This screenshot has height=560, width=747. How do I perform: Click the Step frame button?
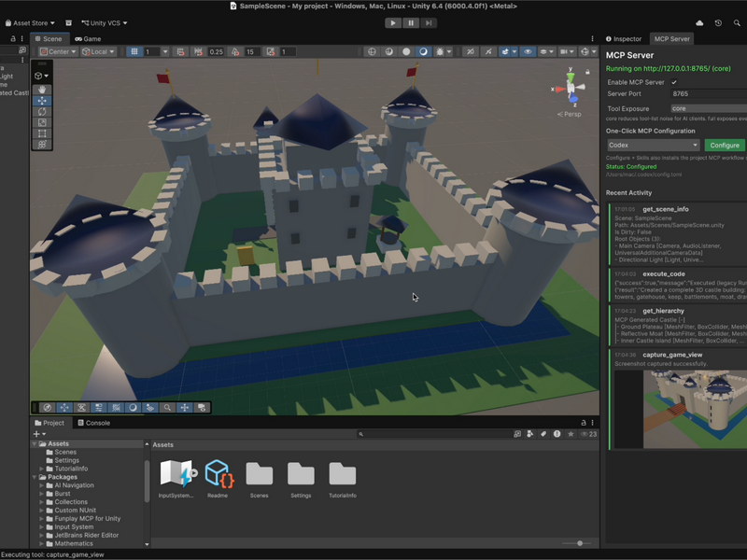coord(429,22)
